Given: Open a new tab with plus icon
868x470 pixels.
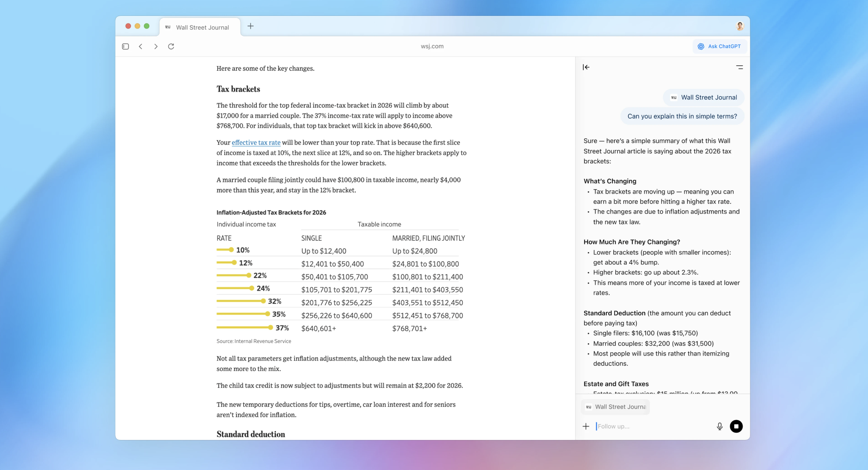Looking at the screenshot, I should pyautogui.click(x=251, y=26).
